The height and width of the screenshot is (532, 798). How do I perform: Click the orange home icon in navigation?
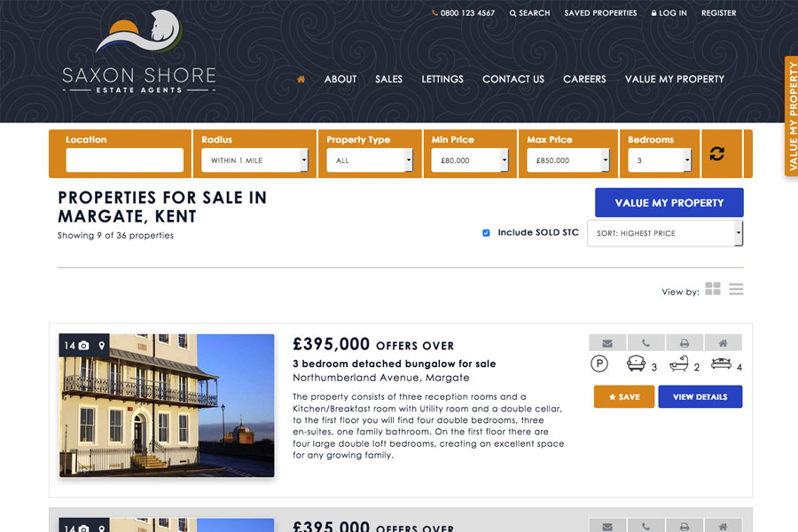301,79
